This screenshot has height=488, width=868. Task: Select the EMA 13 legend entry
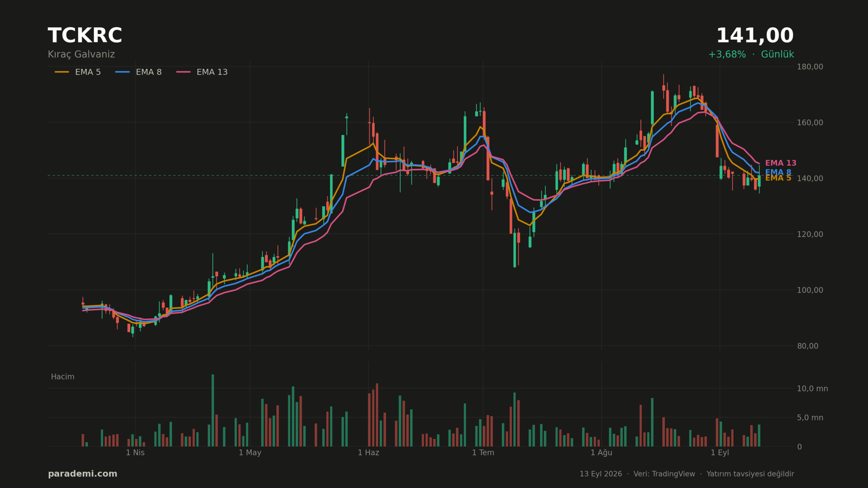(202, 72)
